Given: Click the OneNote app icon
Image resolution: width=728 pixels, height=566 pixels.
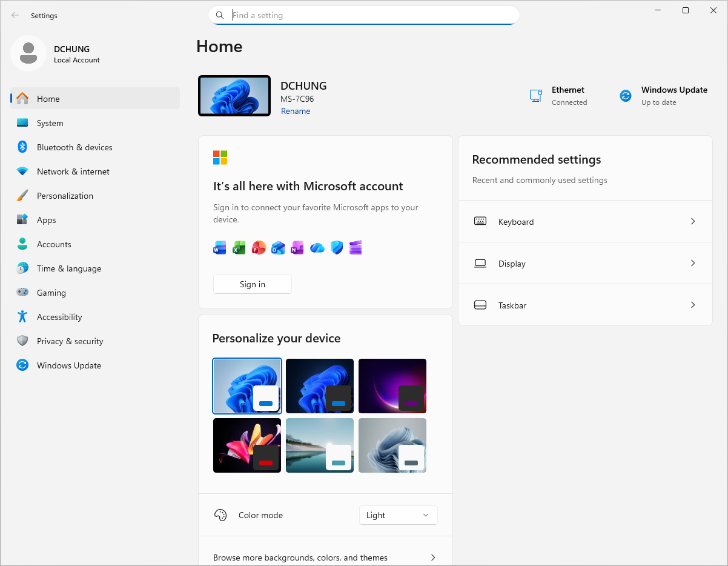Looking at the screenshot, I should [297, 247].
